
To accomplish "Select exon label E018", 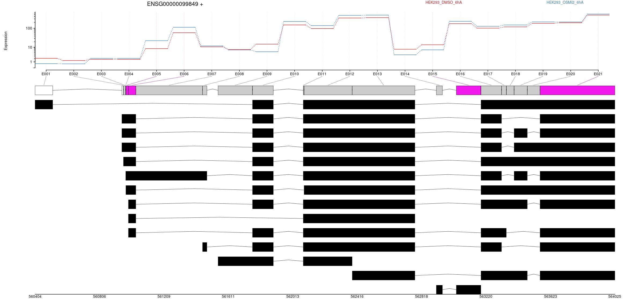I will pyautogui.click(x=515, y=74).
